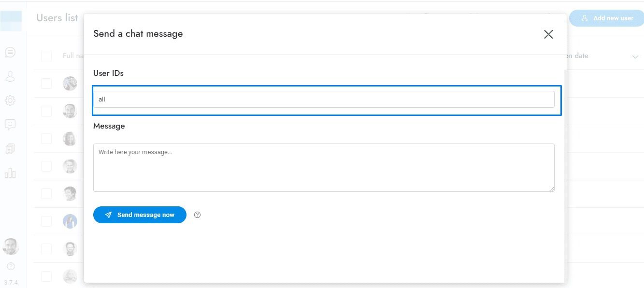Expand the chevron next to the date column
The height and width of the screenshot is (288, 644).
[x=635, y=57]
